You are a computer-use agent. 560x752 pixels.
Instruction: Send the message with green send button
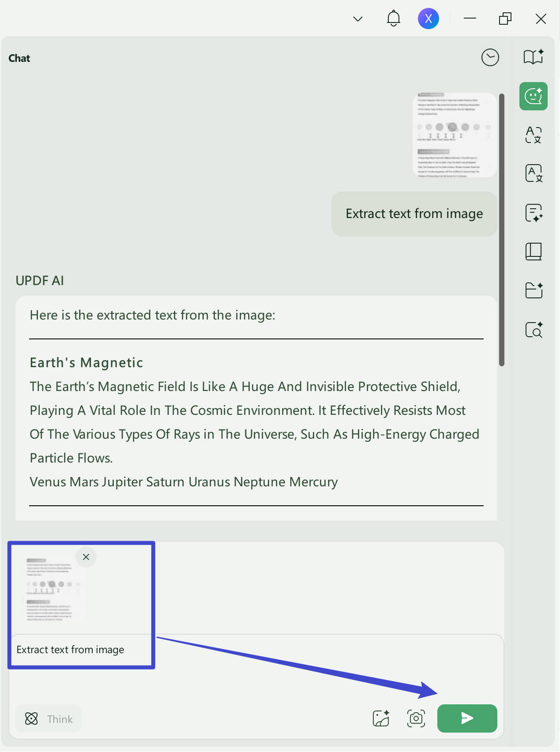coord(467,718)
